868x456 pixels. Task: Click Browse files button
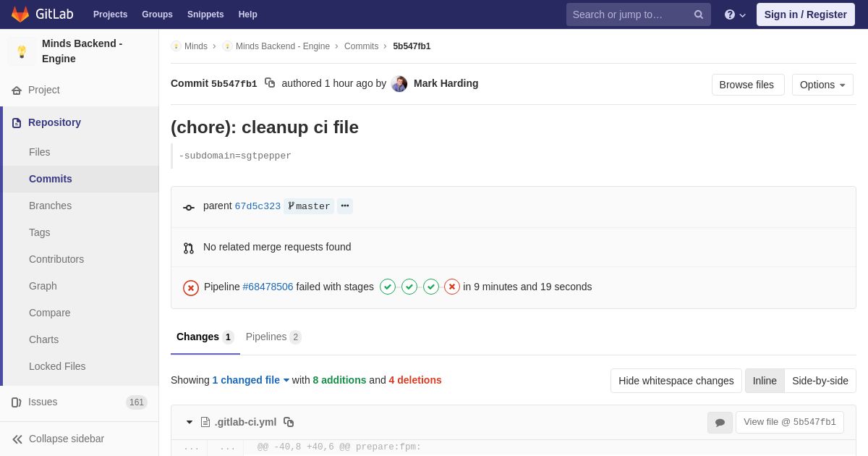pyautogui.click(x=748, y=85)
